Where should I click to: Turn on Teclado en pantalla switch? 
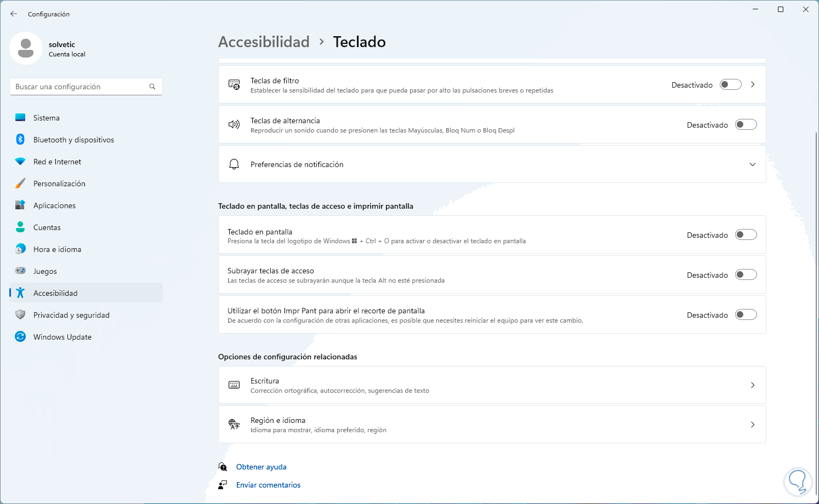pos(746,235)
